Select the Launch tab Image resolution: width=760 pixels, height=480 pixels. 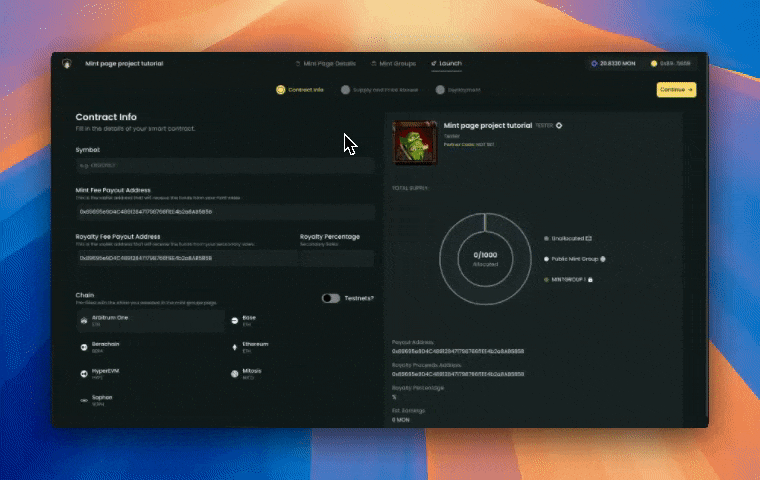coord(446,64)
